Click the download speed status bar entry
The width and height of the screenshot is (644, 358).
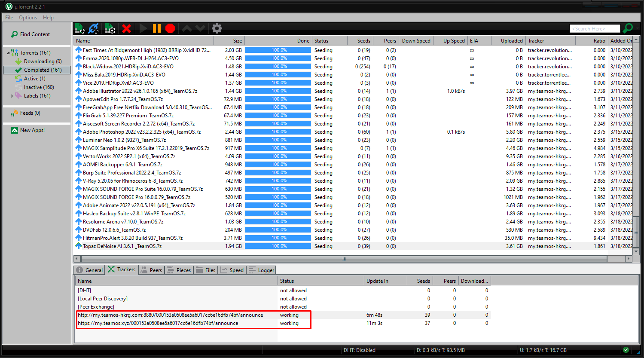tap(441, 350)
